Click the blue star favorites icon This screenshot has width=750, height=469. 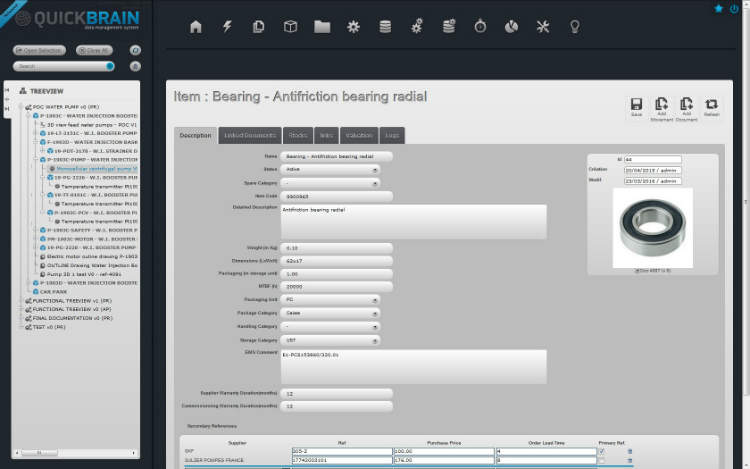(x=718, y=9)
